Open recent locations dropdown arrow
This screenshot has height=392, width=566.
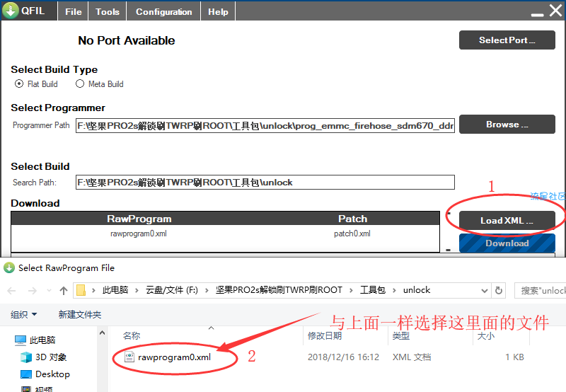click(49, 291)
